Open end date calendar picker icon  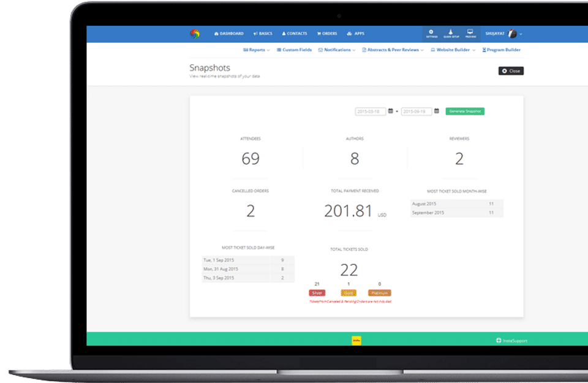(437, 111)
